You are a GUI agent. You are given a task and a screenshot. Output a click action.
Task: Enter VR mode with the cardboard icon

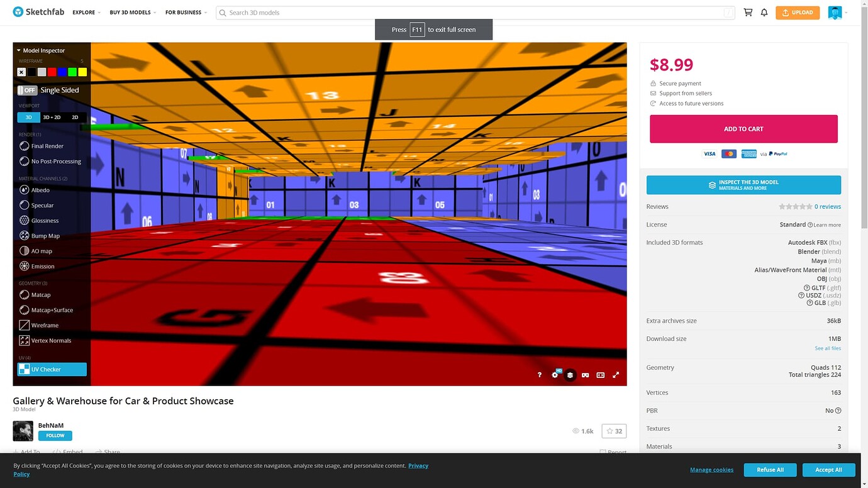(x=585, y=375)
